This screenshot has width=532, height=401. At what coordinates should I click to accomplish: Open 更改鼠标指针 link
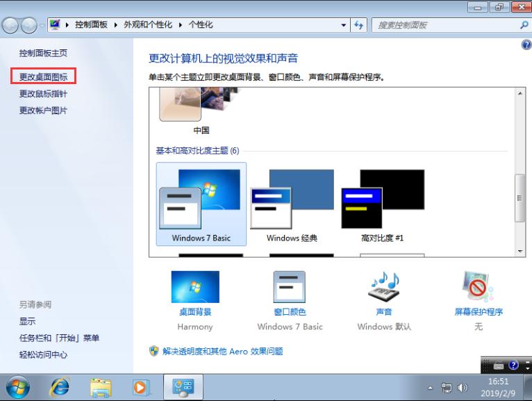(x=44, y=94)
